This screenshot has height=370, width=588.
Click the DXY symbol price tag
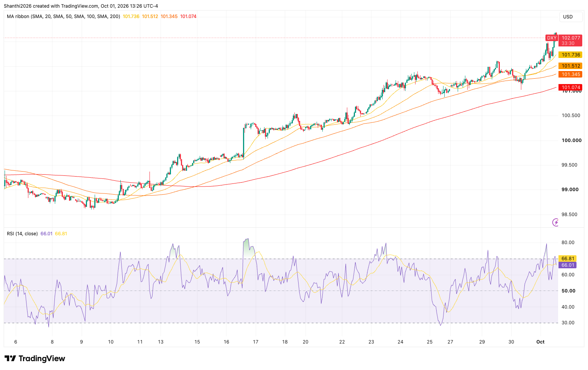[x=552, y=38]
